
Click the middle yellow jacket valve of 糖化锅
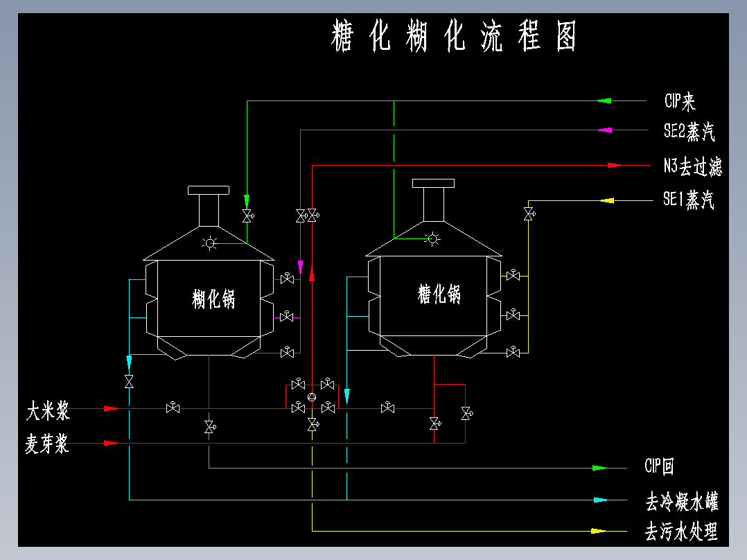pyautogui.click(x=513, y=315)
